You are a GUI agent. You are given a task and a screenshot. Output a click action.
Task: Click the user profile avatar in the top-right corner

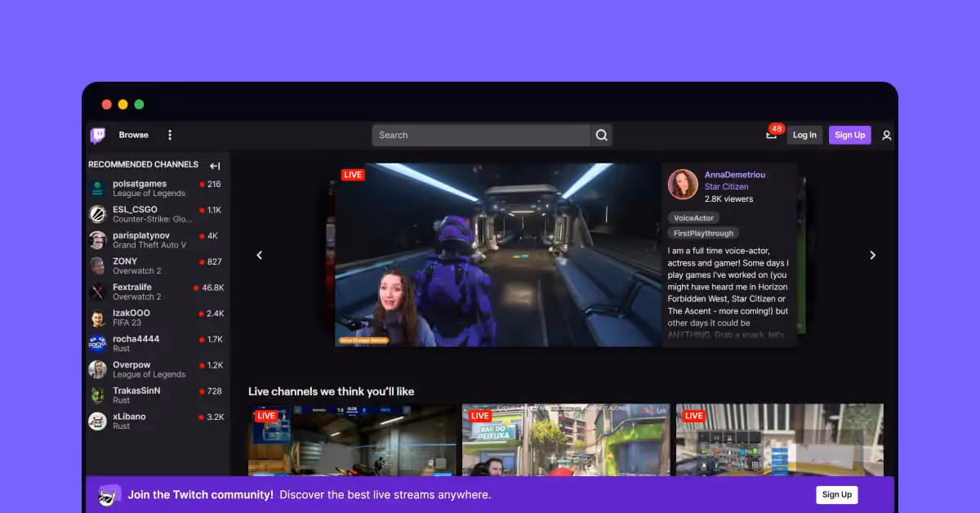(x=887, y=136)
